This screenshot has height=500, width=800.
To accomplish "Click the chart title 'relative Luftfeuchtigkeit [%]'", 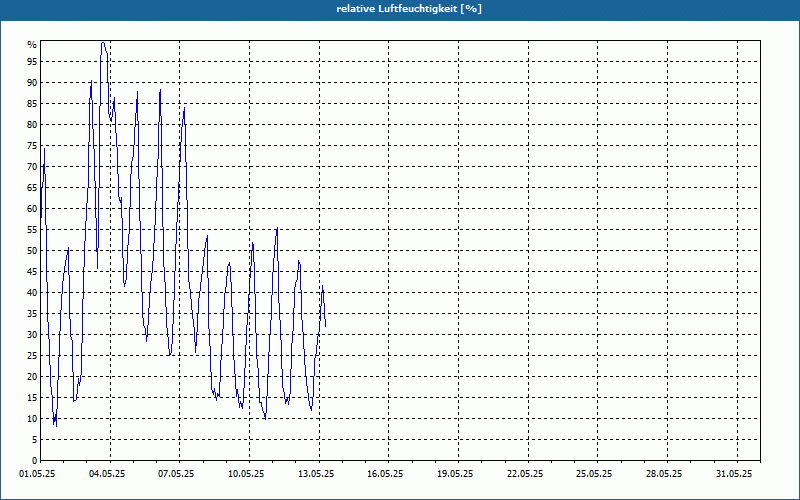I will 409,9.
